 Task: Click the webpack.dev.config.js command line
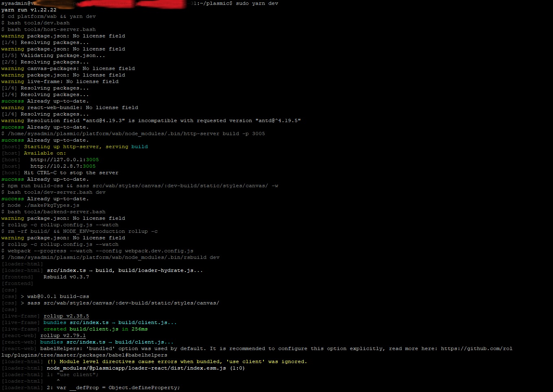coord(100,251)
